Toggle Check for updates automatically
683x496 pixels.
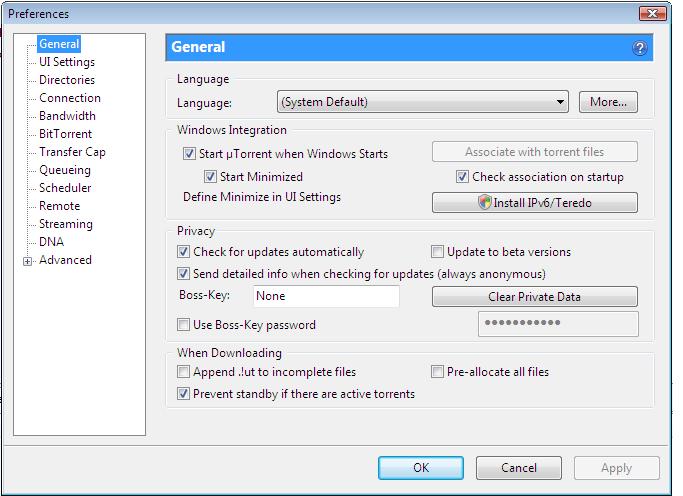tap(183, 252)
